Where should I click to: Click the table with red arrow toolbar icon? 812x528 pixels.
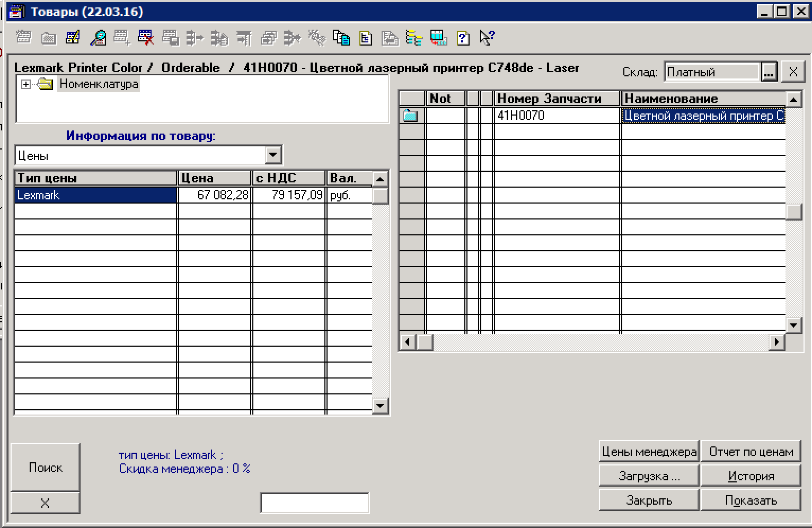pyautogui.click(x=438, y=38)
